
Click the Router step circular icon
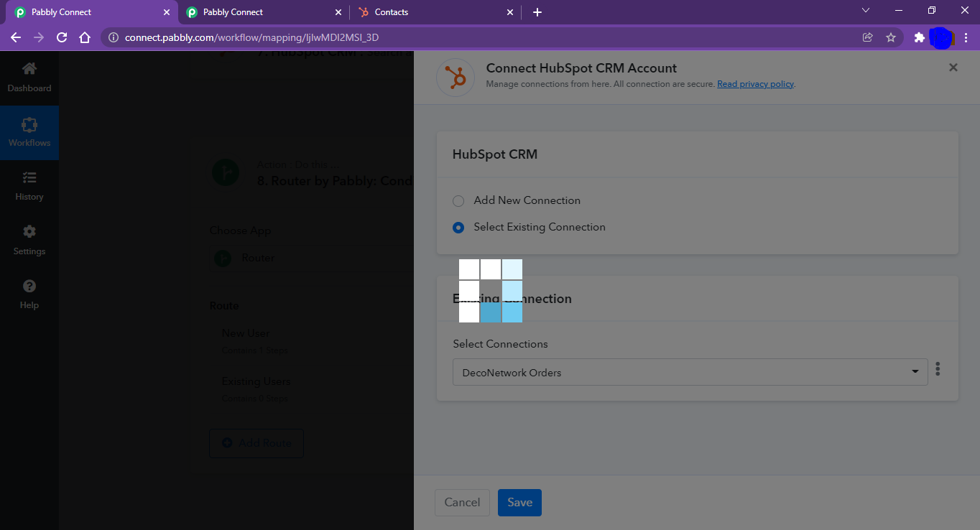pyautogui.click(x=226, y=172)
